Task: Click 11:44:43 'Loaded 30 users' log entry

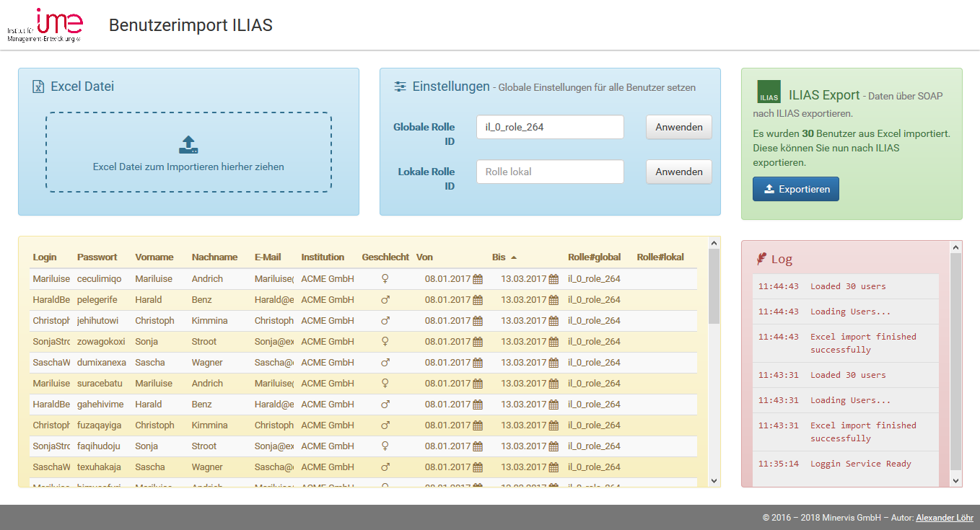Action: [x=846, y=286]
